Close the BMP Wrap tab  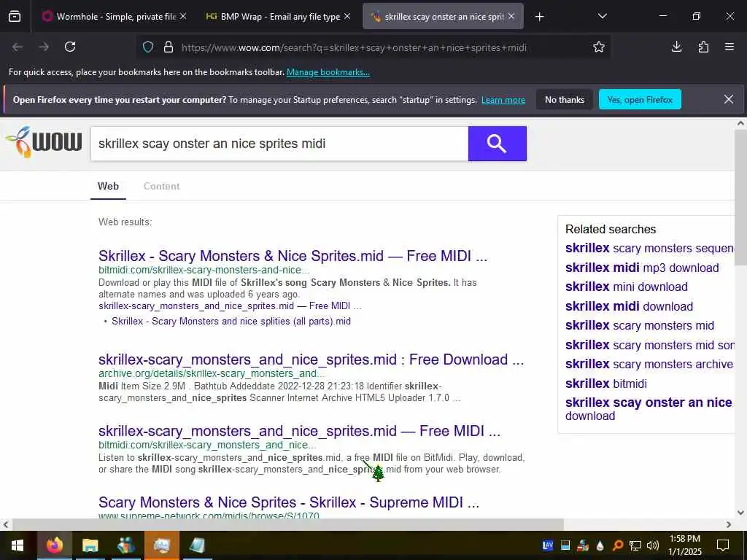point(347,16)
